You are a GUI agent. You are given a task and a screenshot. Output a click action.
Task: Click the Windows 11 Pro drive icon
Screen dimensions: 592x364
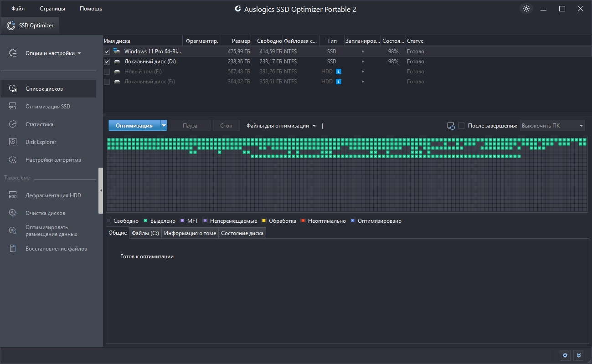pyautogui.click(x=117, y=51)
